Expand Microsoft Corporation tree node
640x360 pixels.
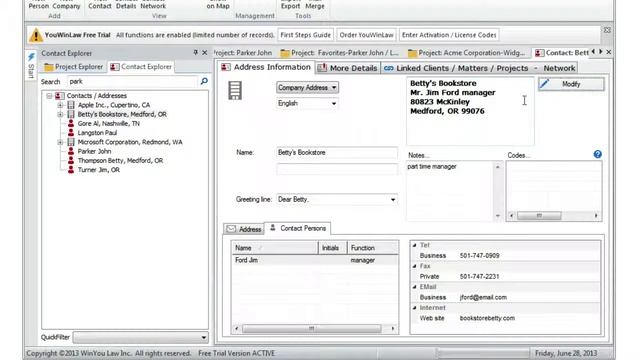tap(60, 142)
